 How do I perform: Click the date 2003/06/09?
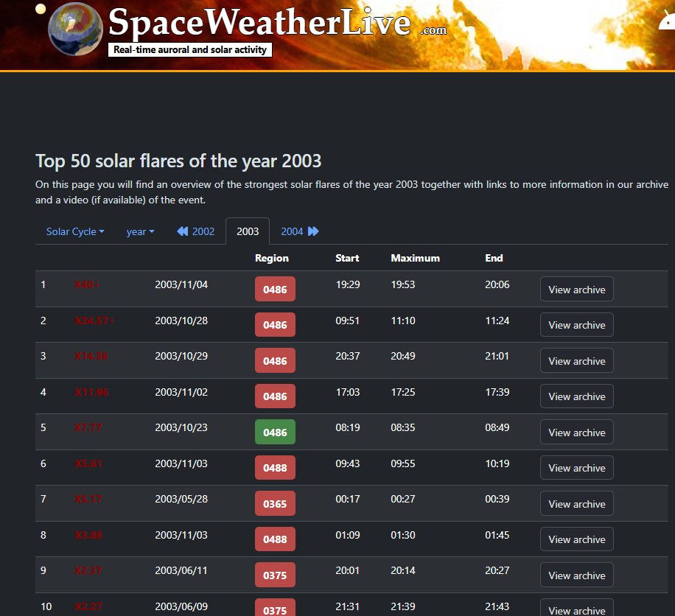[x=181, y=606]
